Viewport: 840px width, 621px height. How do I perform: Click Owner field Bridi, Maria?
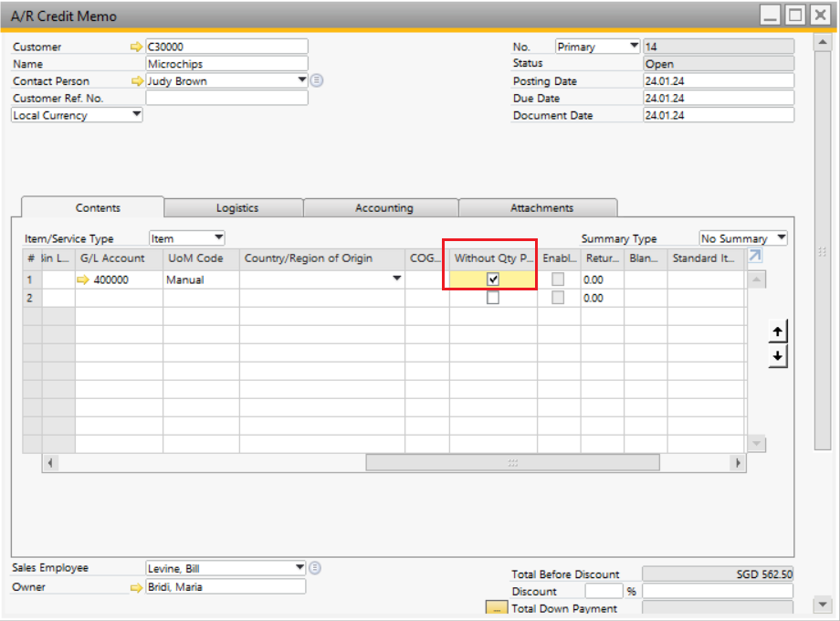point(226,586)
